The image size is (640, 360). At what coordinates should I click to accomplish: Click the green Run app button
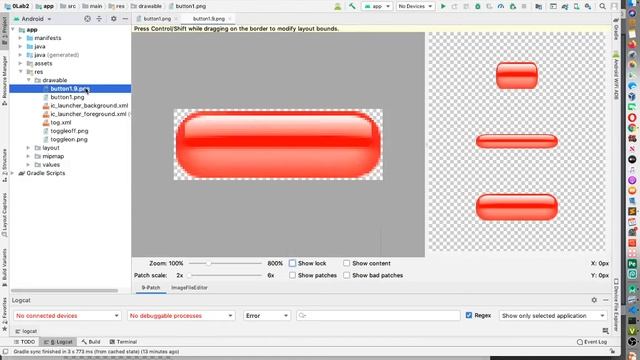tap(443, 6)
